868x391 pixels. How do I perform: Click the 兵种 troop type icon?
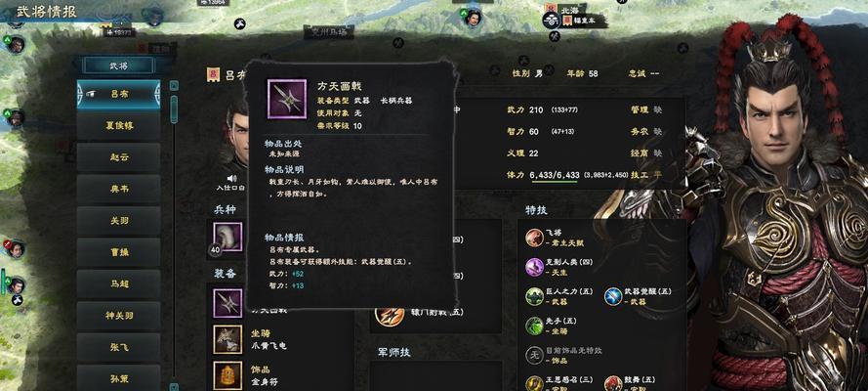pyautogui.click(x=227, y=237)
